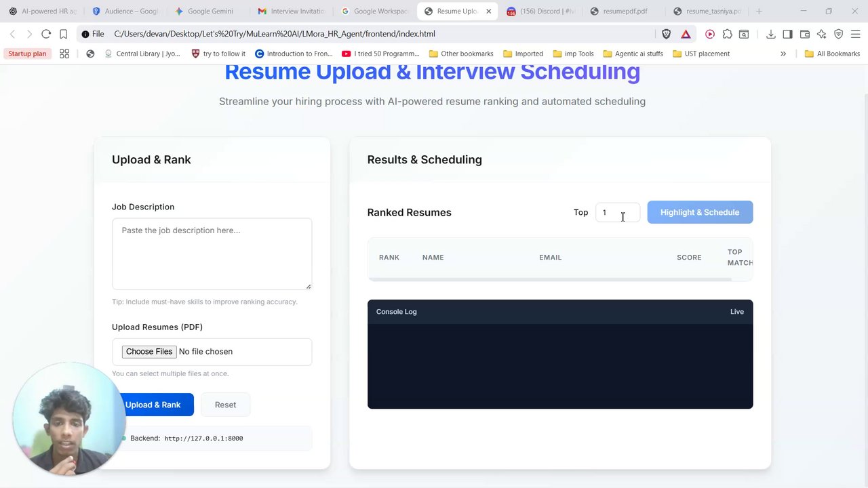Screen dimensions: 868x488
Task: Switch to Audience – Google tab
Action: (x=125, y=11)
